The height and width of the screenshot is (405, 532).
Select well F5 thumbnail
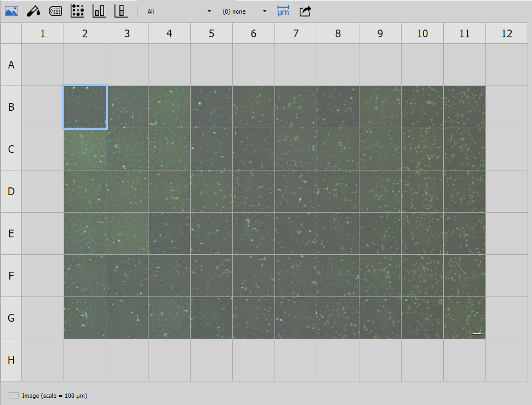click(211, 276)
